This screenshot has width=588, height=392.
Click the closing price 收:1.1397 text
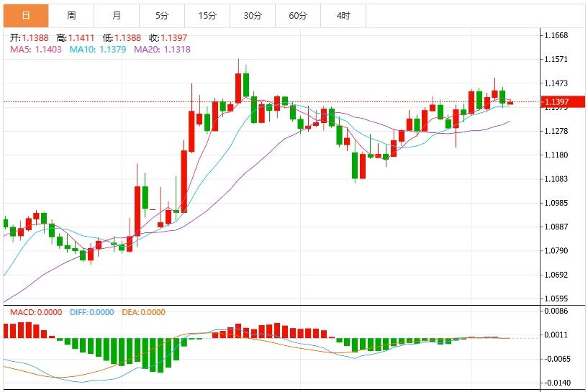click(173, 38)
